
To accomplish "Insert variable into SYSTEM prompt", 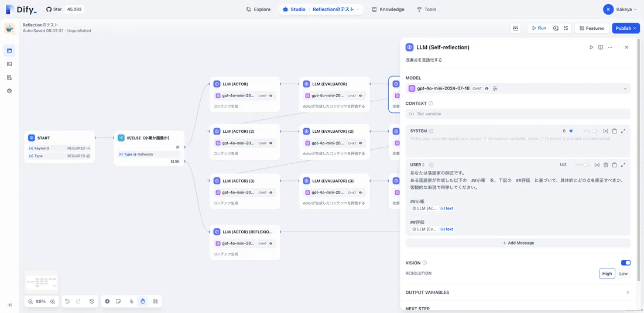I will [605, 131].
